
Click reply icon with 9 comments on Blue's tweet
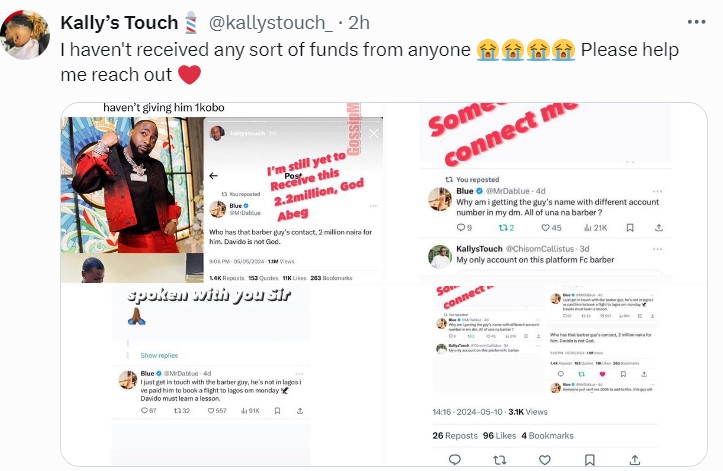[x=464, y=227]
